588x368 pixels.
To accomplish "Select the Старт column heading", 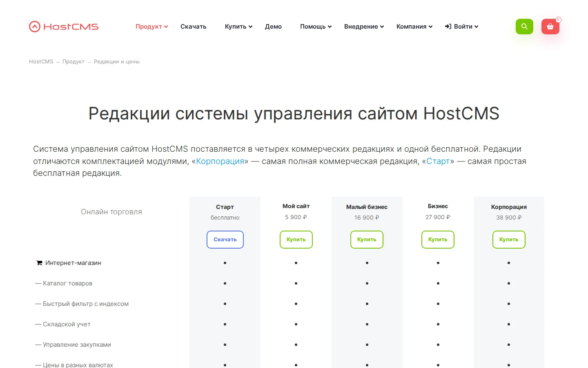I will click(225, 207).
